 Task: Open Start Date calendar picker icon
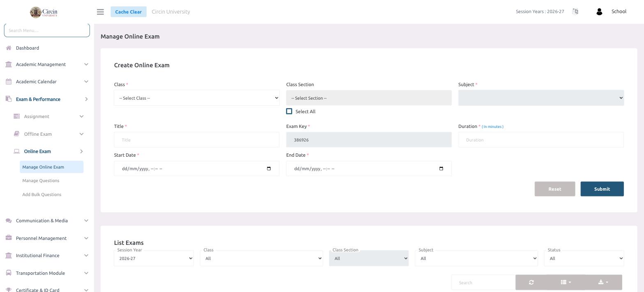269,169
